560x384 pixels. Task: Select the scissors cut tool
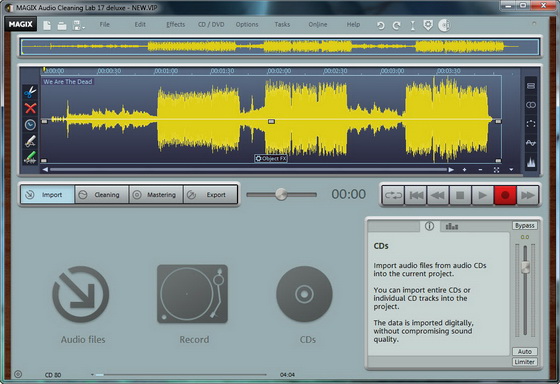pos(30,92)
